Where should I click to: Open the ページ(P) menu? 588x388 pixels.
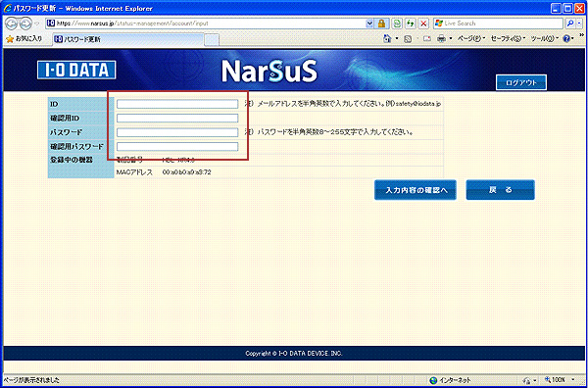pos(471,38)
